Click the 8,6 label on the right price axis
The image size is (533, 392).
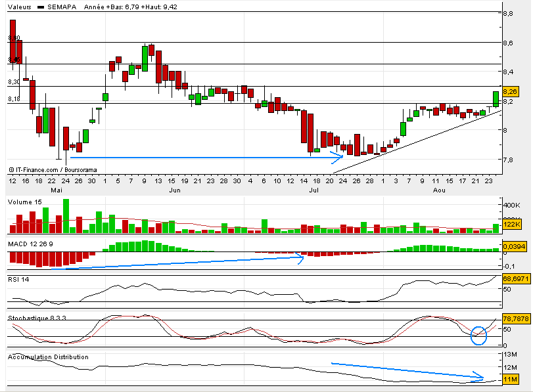[508, 43]
